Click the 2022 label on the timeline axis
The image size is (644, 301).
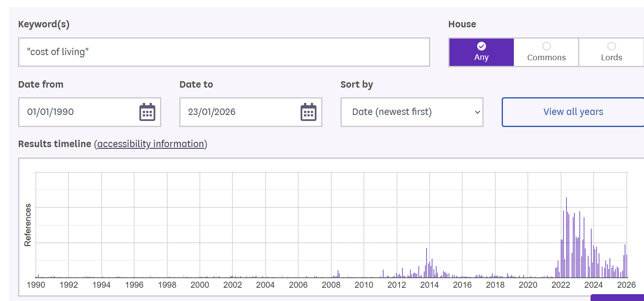(560, 285)
